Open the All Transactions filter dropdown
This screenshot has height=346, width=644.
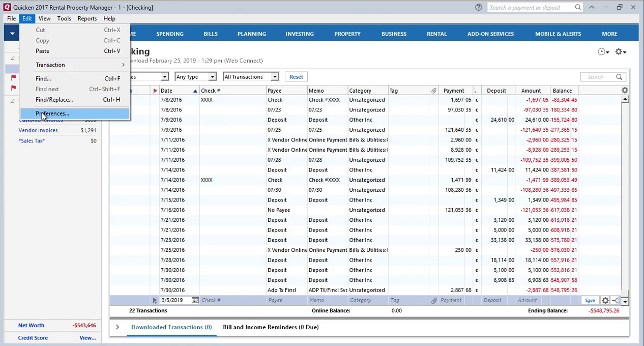click(x=275, y=77)
